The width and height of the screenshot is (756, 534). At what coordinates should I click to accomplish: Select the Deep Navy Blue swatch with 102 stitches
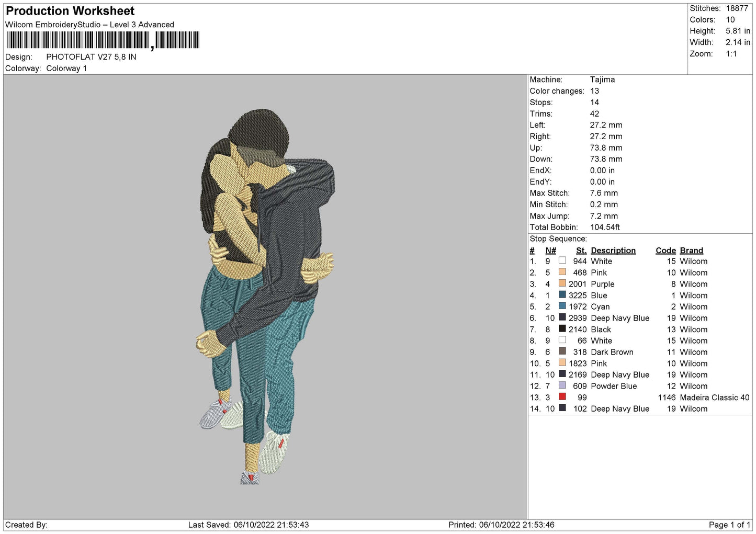[x=562, y=408]
